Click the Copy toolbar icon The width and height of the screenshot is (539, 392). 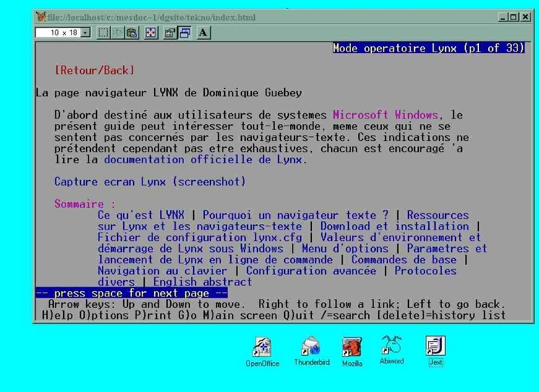click(x=117, y=32)
